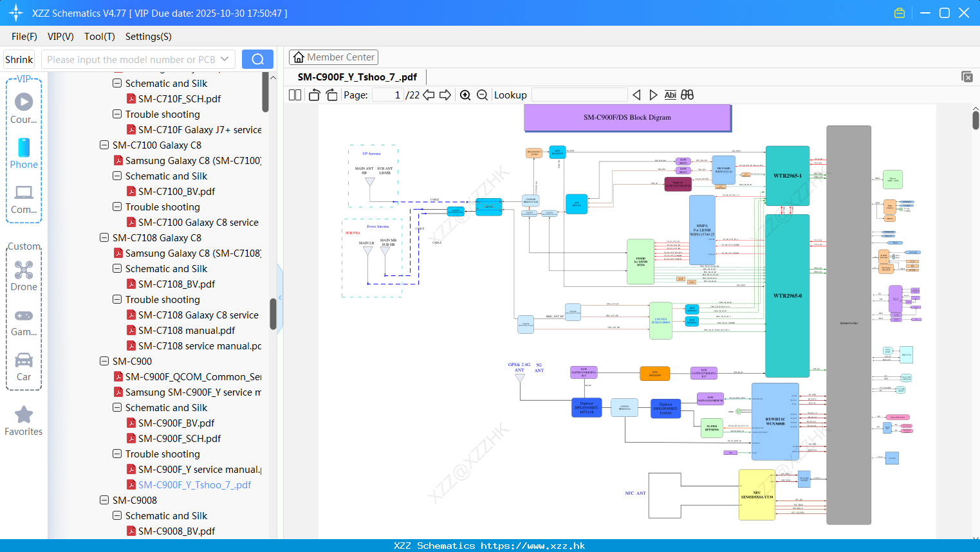Open the www.xzz.hk link in status bar
980x552 pixels.
(533, 546)
